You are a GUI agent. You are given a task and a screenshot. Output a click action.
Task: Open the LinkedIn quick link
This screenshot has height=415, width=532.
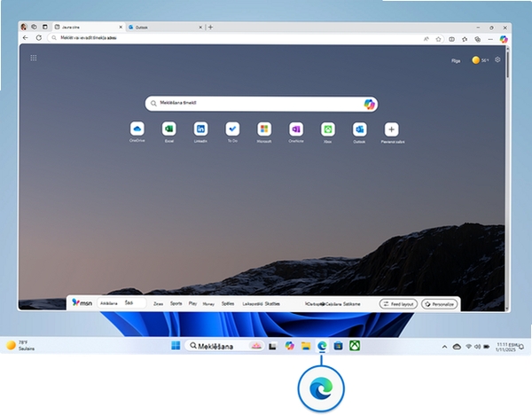coord(200,129)
